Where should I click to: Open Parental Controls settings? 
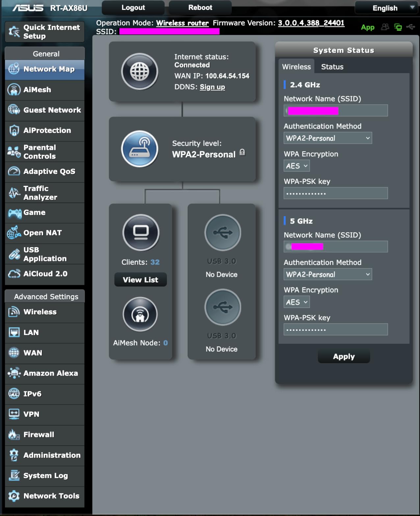pos(45,152)
